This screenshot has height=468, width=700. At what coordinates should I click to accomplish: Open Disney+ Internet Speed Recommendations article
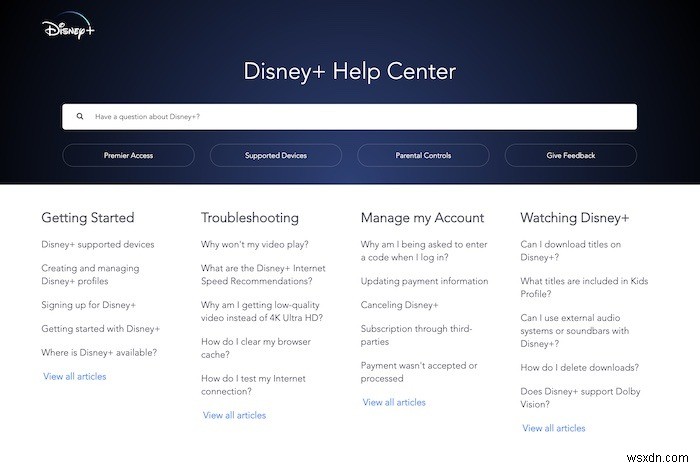click(x=263, y=275)
